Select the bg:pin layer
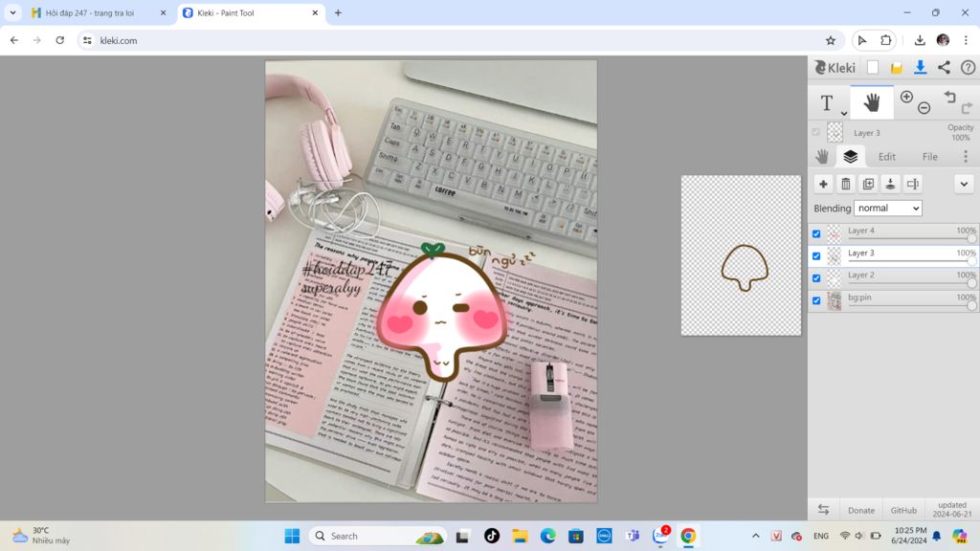 click(x=893, y=299)
